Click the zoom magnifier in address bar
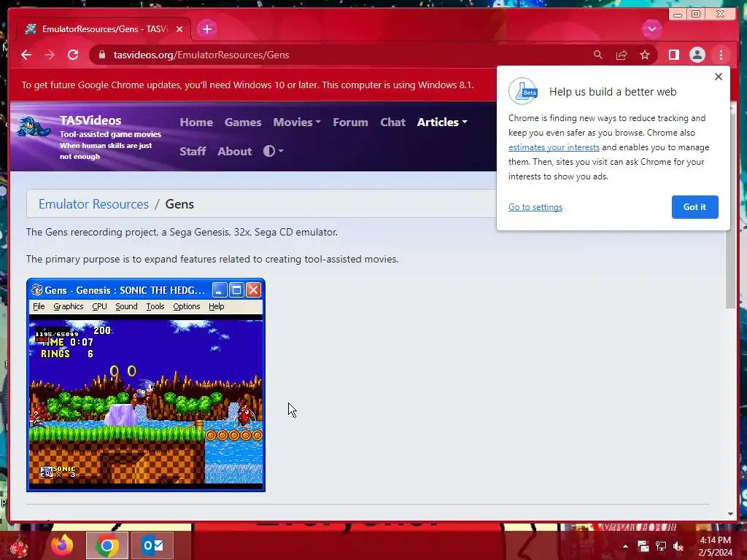The width and height of the screenshot is (747, 560). pyautogui.click(x=598, y=55)
